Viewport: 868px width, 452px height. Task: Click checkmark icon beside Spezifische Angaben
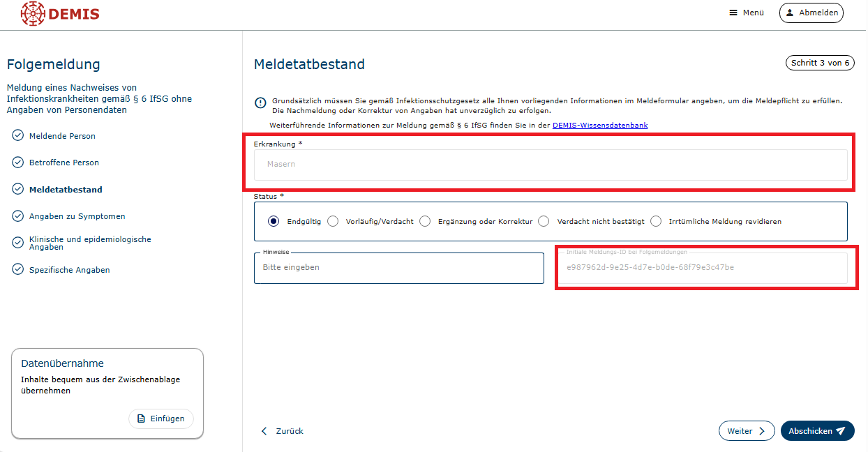coord(18,269)
